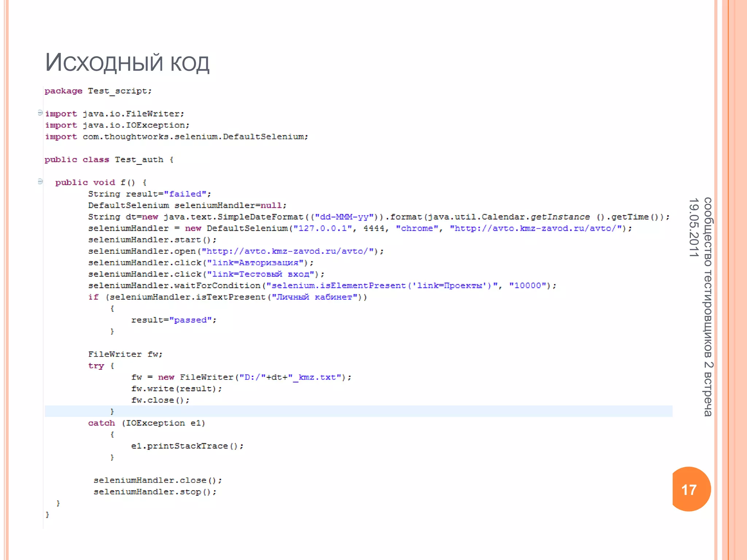This screenshot has height=560, width=747.
Task: Click seleniumHandler.close(); line
Action: (158, 480)
